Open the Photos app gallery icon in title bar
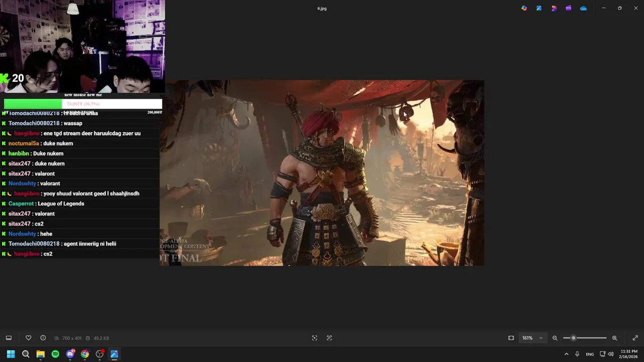The image size is (644, 362). [539, 8]
